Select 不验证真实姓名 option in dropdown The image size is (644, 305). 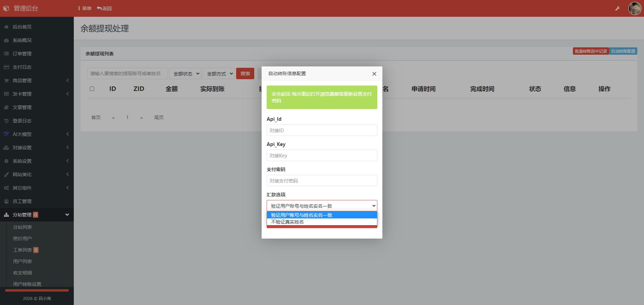[287, 222]
